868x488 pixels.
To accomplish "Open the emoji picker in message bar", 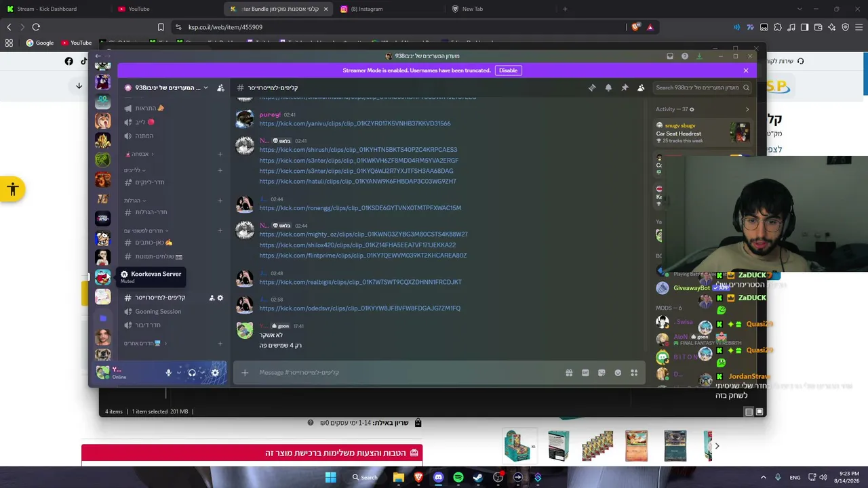I will [x=618, y=373].
